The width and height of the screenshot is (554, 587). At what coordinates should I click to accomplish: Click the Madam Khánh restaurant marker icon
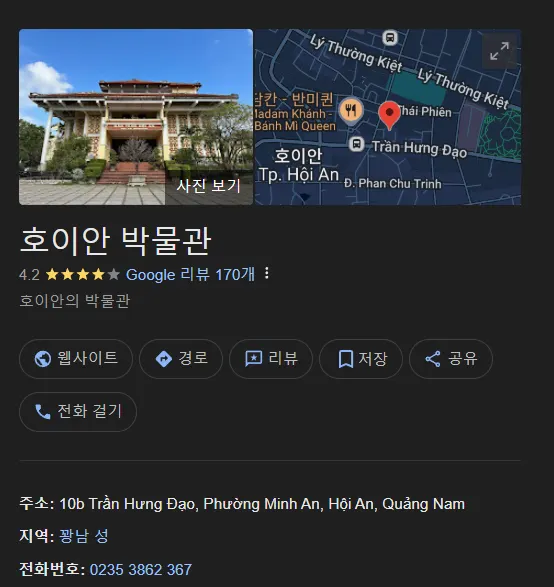click(x=351, y=110)
